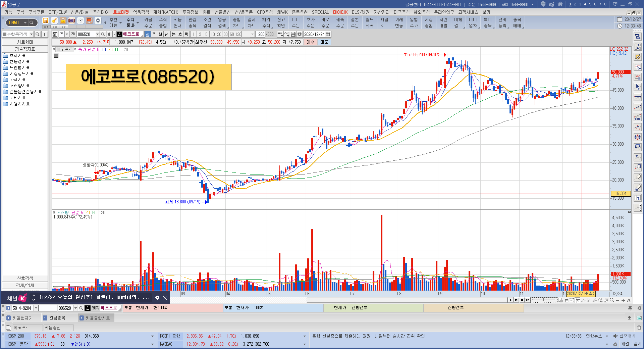Viewport: 644px width, 349px height.
Task: Click the 매수 buy button
Action: click(311, 42)
